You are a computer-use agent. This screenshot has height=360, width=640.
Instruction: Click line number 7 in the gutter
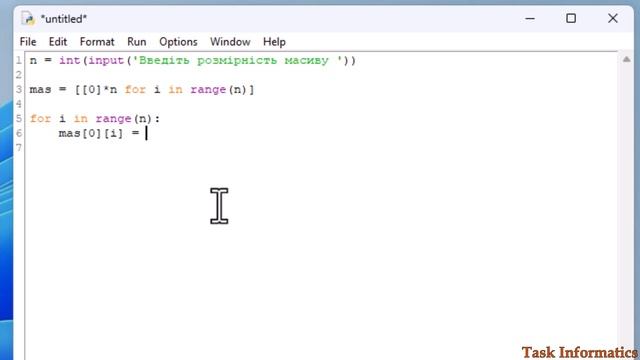coord(19,147)
